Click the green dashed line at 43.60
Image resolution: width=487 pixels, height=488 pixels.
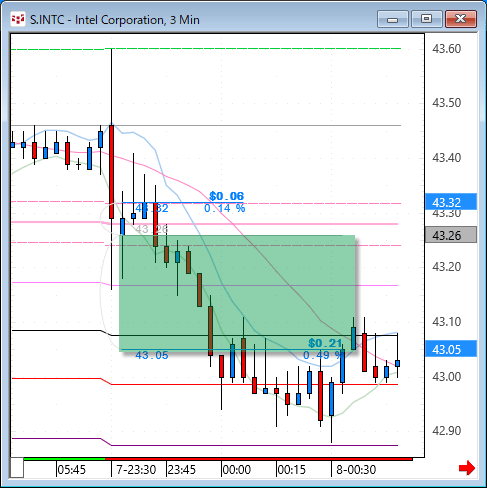[206, 49]
